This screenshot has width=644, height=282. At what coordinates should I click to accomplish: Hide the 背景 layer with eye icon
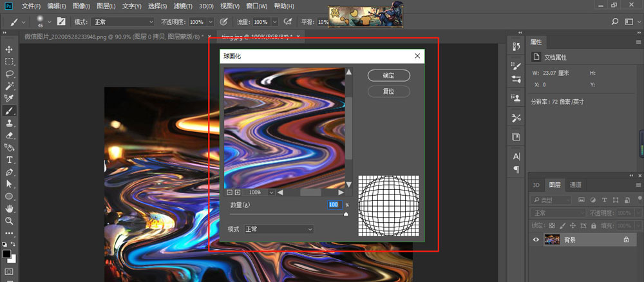click(x=535, y=240)
